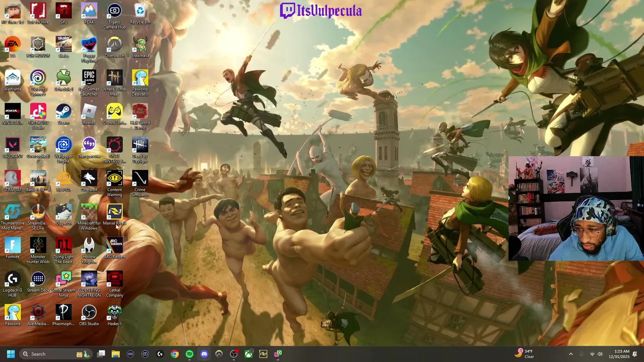644x362 pixels.
Task: Open Hollow Knight desktop shortcut
Action: [89, 250]
